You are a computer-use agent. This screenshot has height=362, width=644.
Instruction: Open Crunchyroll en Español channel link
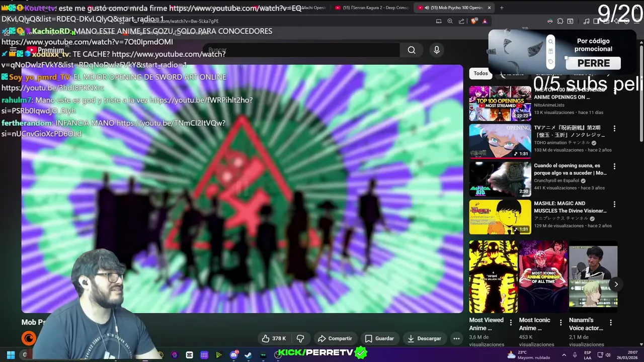557,180
